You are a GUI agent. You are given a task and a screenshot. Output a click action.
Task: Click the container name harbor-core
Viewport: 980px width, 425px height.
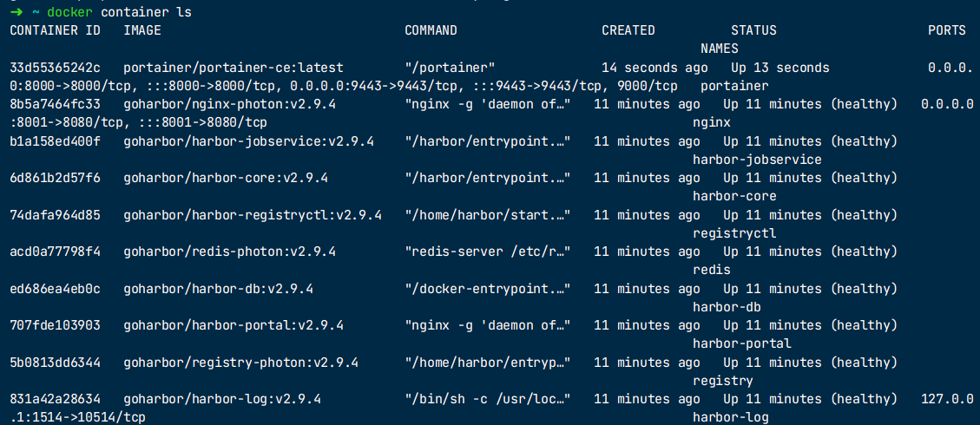tap(734, 197)
